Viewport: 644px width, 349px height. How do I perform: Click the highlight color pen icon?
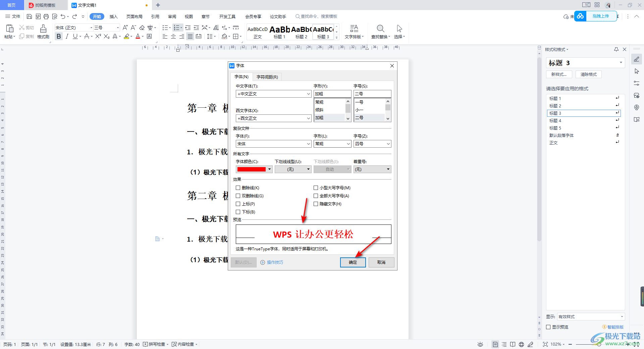[126, 36]
